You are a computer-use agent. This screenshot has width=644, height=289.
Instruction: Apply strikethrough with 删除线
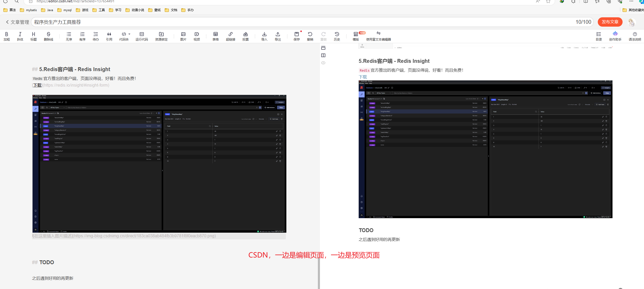[x=49, y=36]
